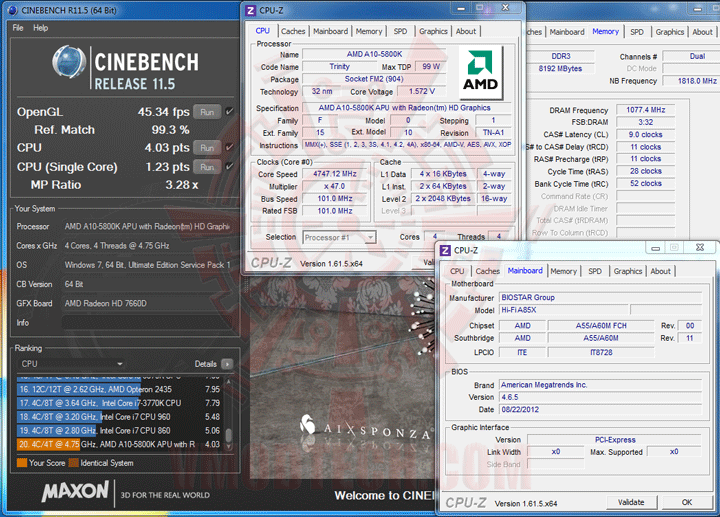Open Caches tab in bottom CPU-Z window
The height and width of the screenshot is (517, 720).
pos(487,271)
